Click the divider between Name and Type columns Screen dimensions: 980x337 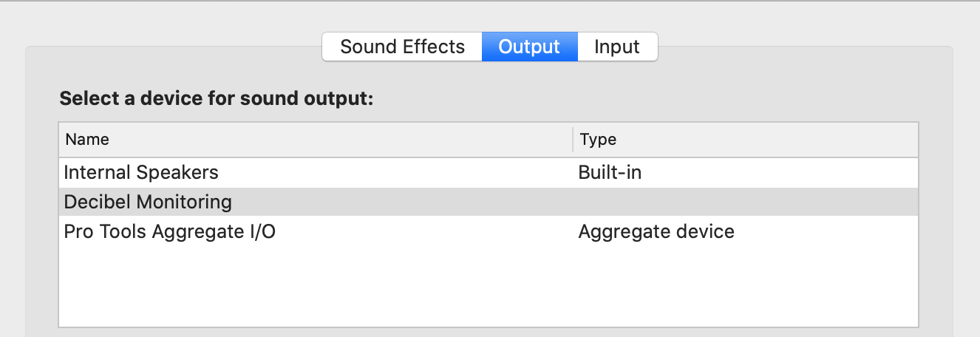[x=573, y=140]
